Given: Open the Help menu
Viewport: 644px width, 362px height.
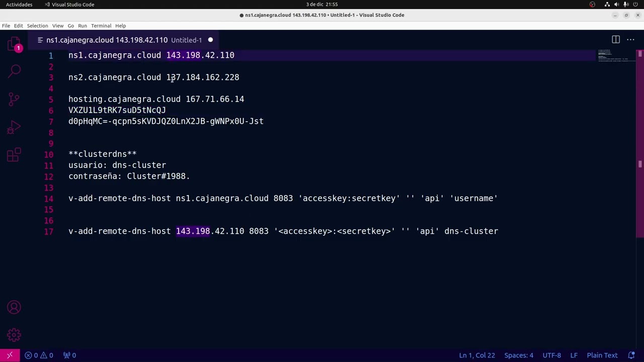Looking at the screenshot, I should [x=120, y=26].
